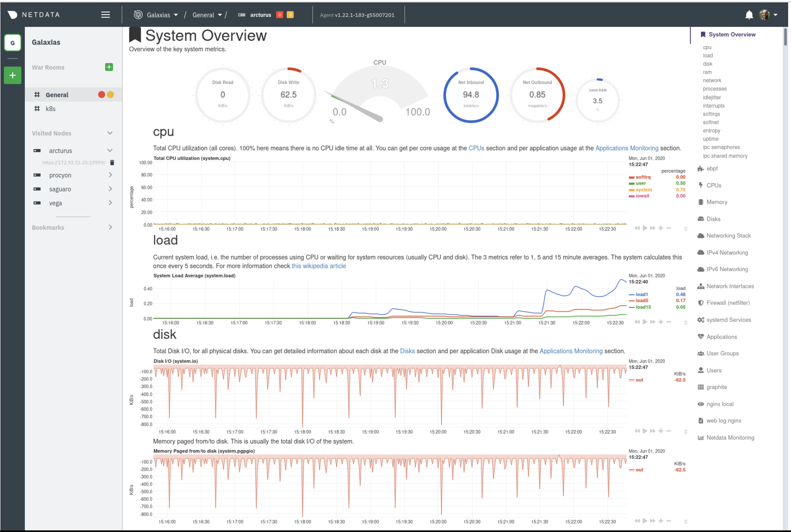Zoom in load chart with plus icon
The width and height of the screenshot is (791, 532).
[x=661, y=322]
